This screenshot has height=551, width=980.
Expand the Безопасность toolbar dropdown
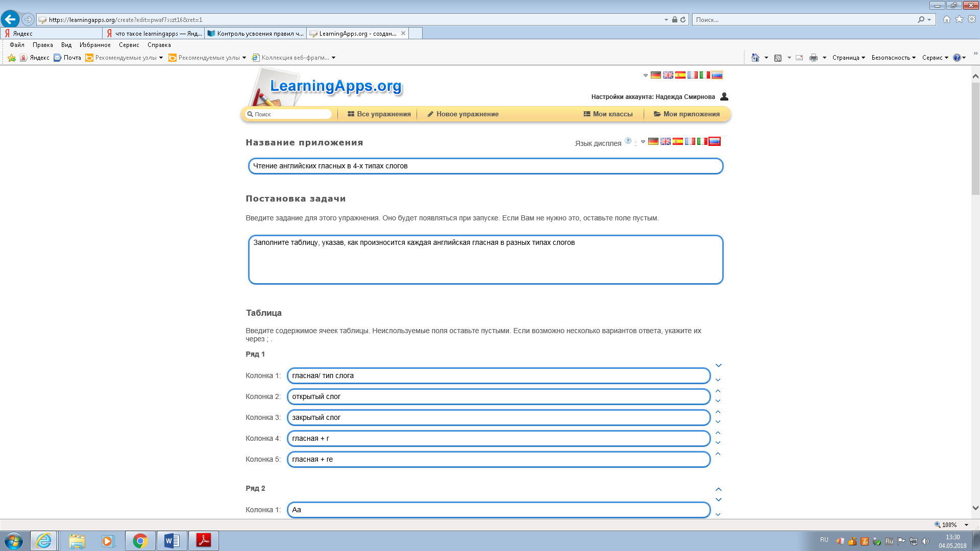(x=893, y=58)
